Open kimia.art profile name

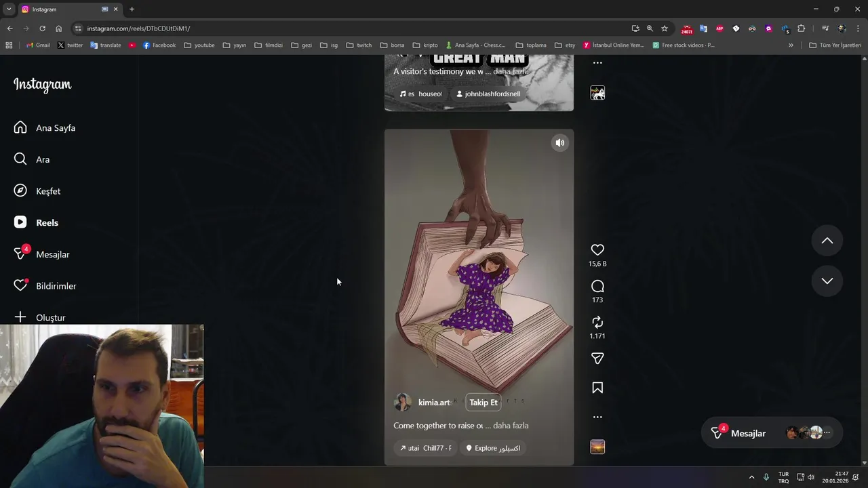point(434,403)
